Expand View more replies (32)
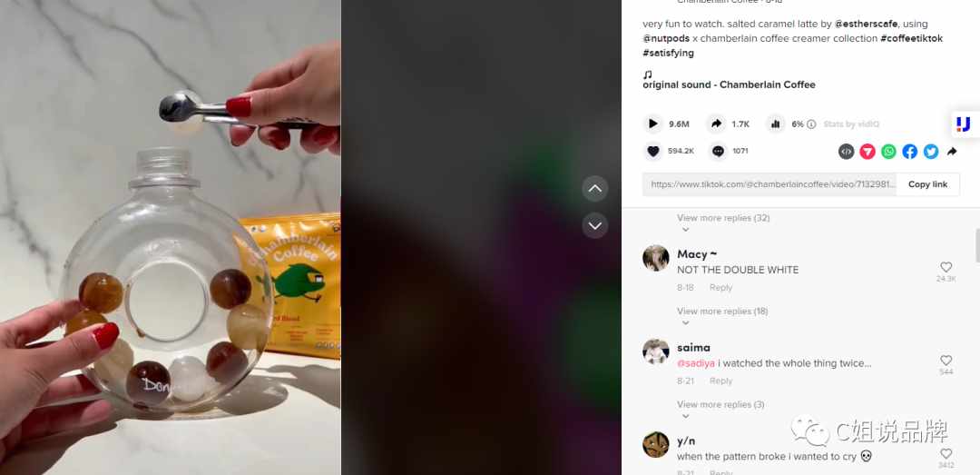Image resolution: width=980 pixels, height=475 pixels. coord(723,218)
